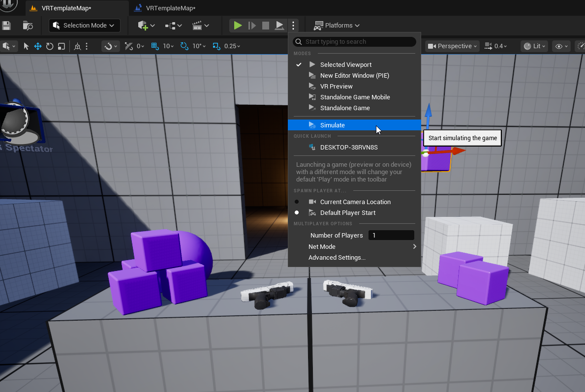The width and height of the screenshot is (585, 392).
Task: Open the Show flags eye dropdown
Action: coord(561,46)
